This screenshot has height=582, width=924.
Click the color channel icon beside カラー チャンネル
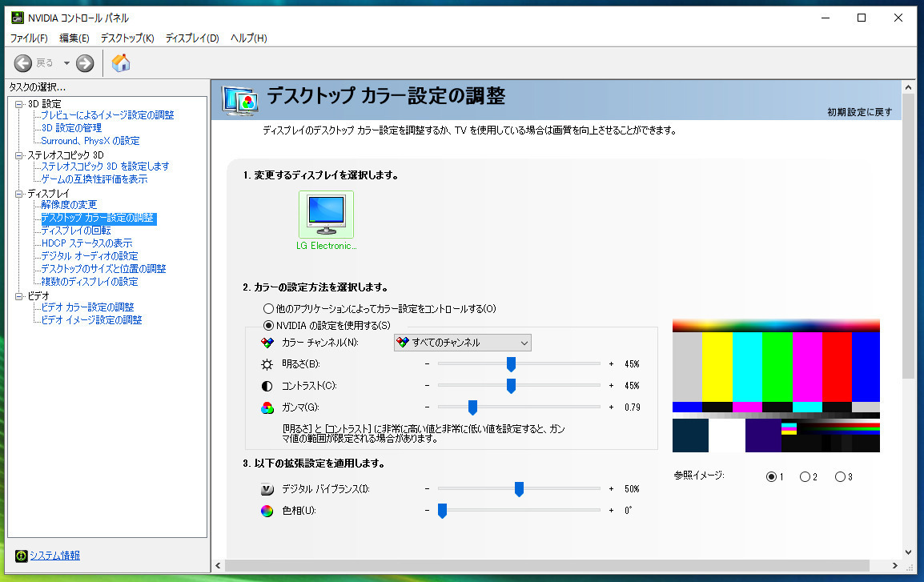click(267, 343)
